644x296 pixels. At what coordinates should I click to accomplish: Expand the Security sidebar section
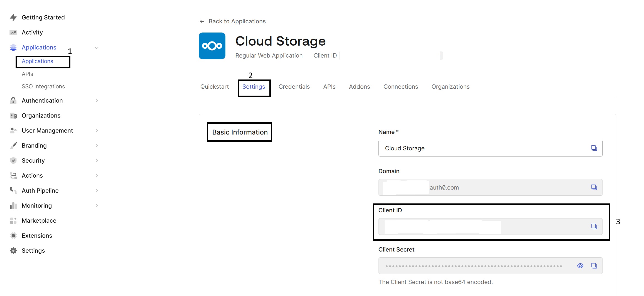click(x=97, y=161)
